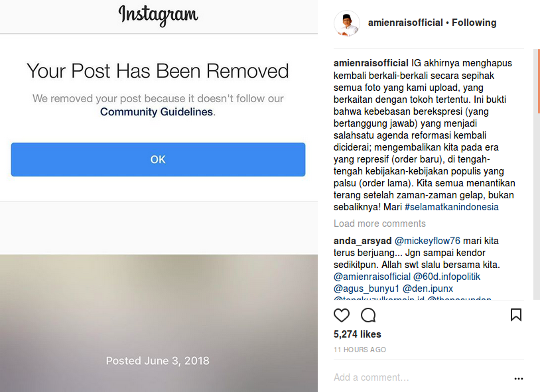
Task: Click the blue OK button
Action: pyautogui.click(x=158, y=159)
